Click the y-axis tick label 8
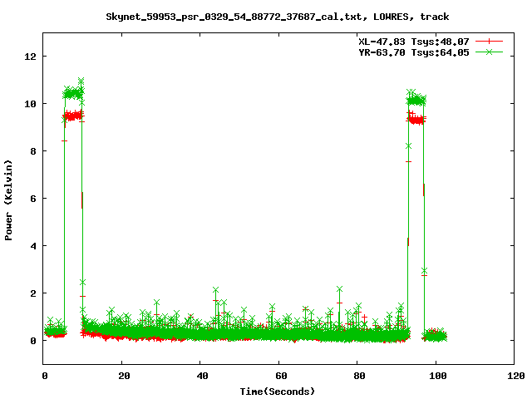The height and width of the screenshot is (399, 532). (x=33, y=151)
